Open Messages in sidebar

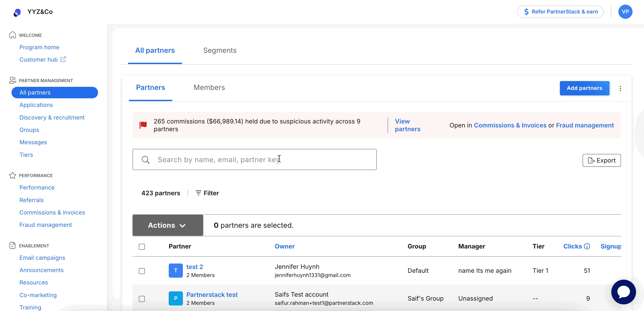pos(33,142)
